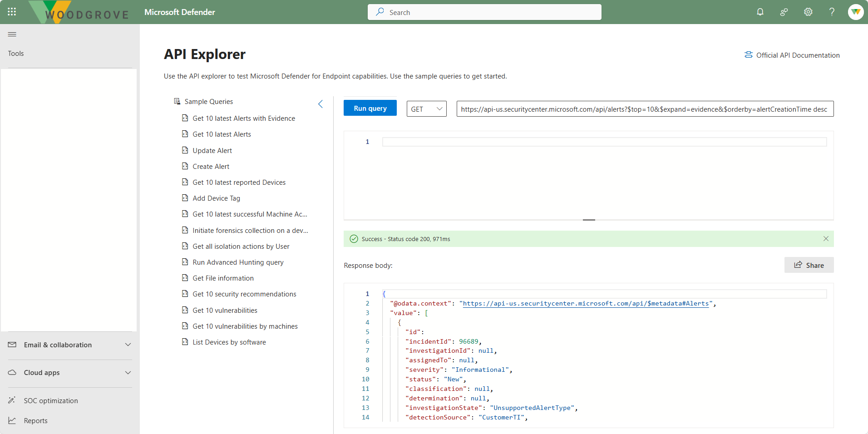The height and width of the screenshot is (434, 868).
Task: Click the envelope icon beside Email & collaboration
Action: 12,345
